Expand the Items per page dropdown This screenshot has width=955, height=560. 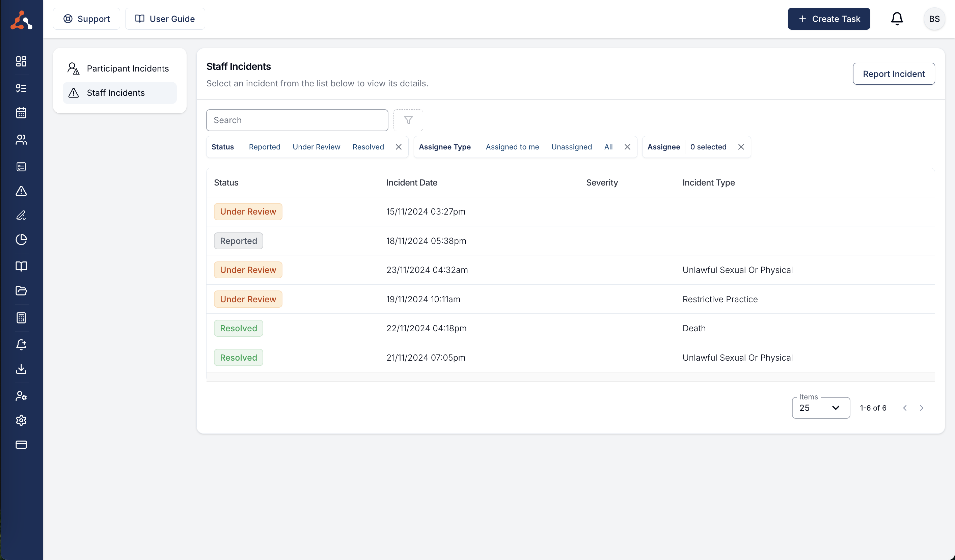click(x=820, y=408)
